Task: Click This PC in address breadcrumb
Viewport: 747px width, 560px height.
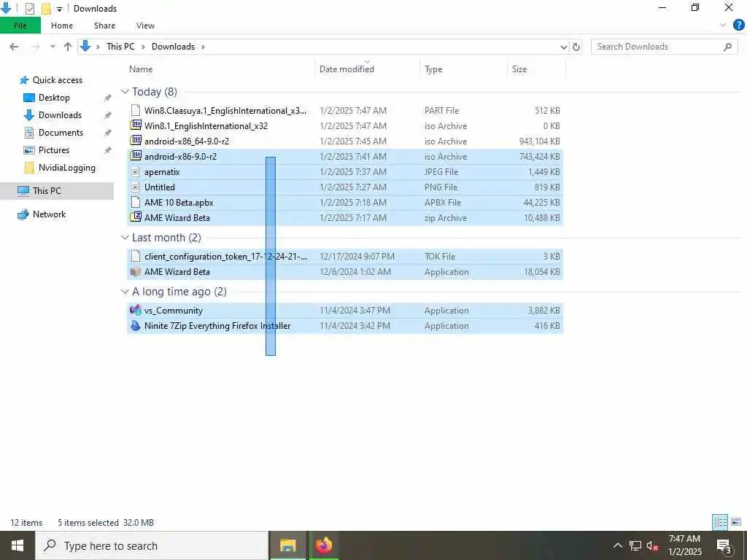Action: point(120,47)
